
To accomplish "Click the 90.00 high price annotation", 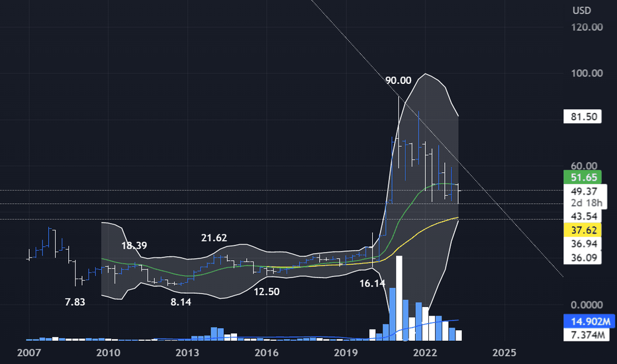I will point(399,80).
